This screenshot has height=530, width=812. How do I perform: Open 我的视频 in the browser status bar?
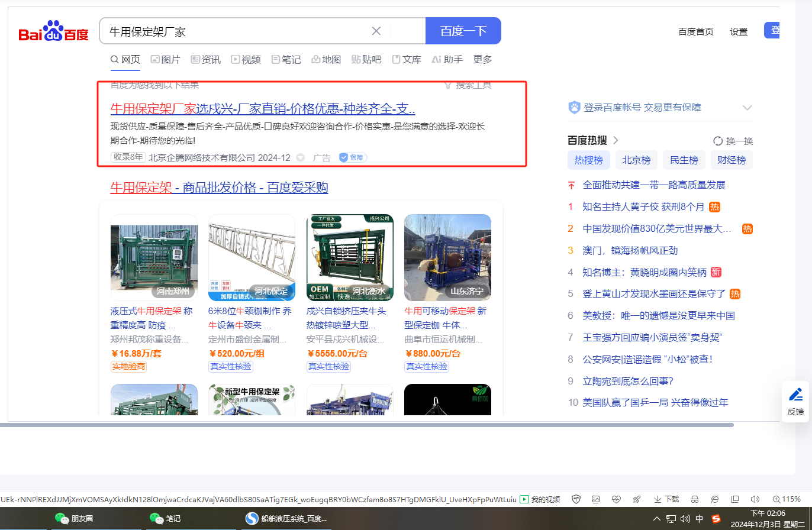pos(540,499)
